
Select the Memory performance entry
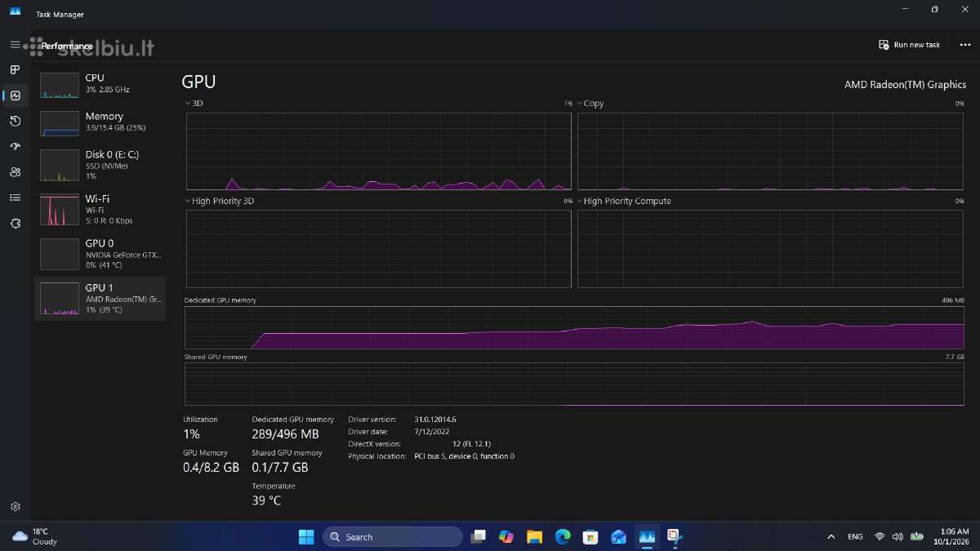pyautogui.click(x=100, y=122)
